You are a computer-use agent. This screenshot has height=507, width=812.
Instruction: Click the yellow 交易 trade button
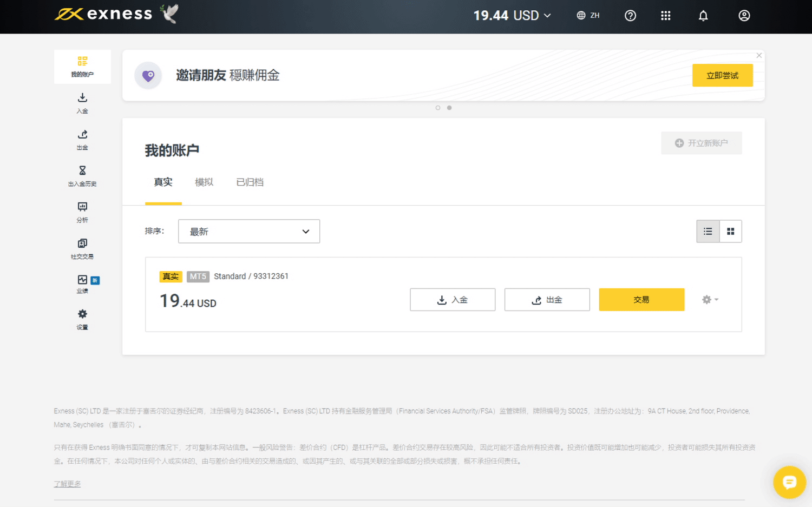(x=641, y=300)
